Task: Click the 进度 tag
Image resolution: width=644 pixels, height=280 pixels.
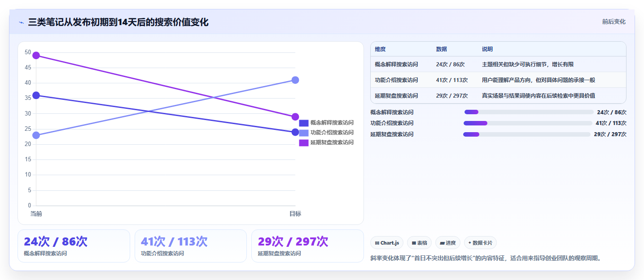Action: (x=448, y=243)
